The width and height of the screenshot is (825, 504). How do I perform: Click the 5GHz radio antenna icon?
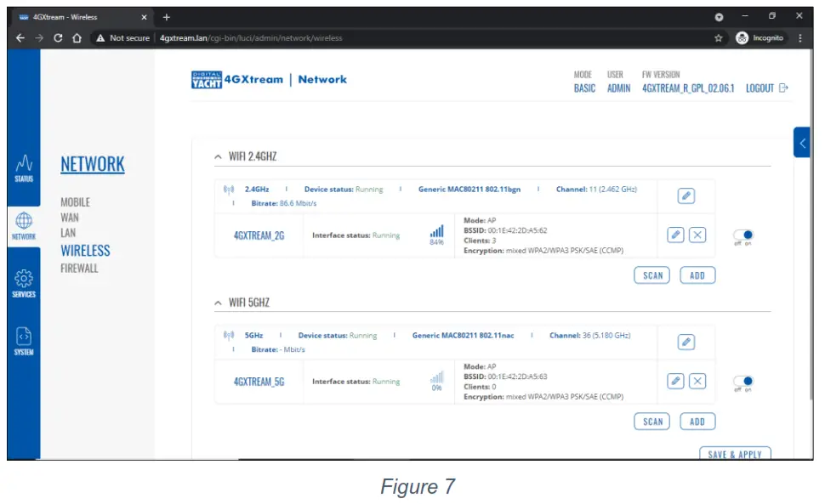pyautogui.click(x=228, y=336)
